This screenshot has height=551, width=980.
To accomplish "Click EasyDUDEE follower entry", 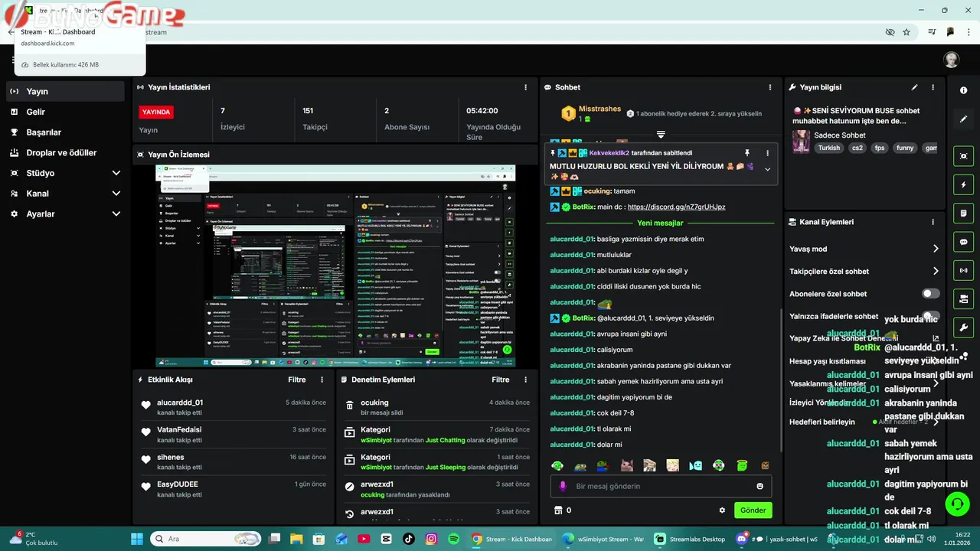I will tap(178, 484).
